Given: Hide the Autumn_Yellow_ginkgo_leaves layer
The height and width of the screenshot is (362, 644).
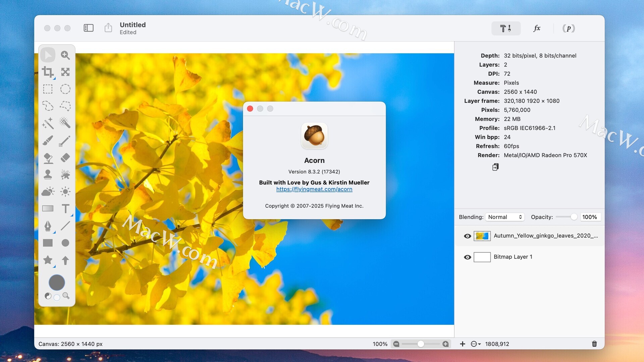Looking at the screenshot, I should click(x=467, y=236).
